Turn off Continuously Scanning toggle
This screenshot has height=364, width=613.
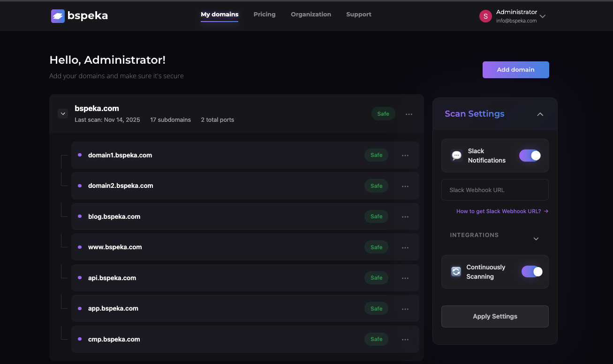click(x=532, y=272)
